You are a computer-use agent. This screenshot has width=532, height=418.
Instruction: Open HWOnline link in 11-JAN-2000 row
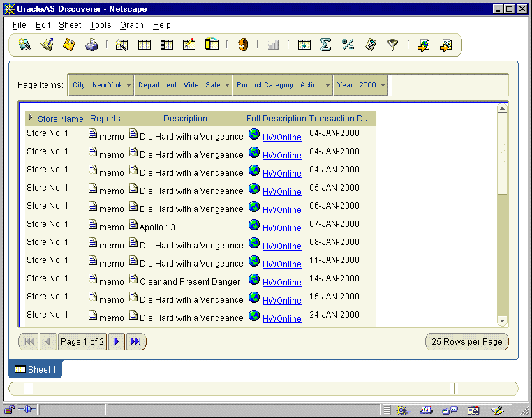[x=282, y=264]
